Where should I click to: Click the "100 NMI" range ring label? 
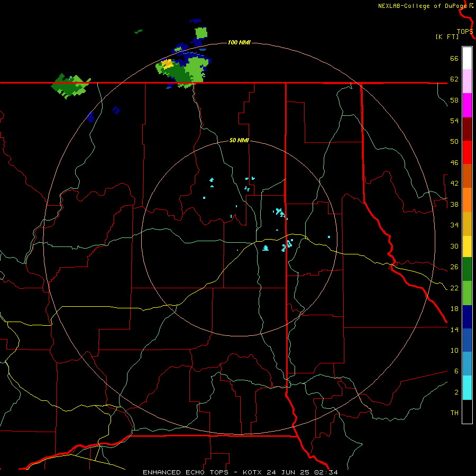(x=239, y=42)
